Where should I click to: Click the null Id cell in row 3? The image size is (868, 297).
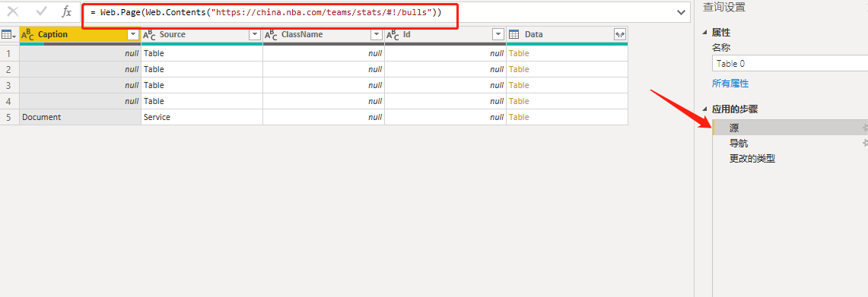tap(446, 85)
